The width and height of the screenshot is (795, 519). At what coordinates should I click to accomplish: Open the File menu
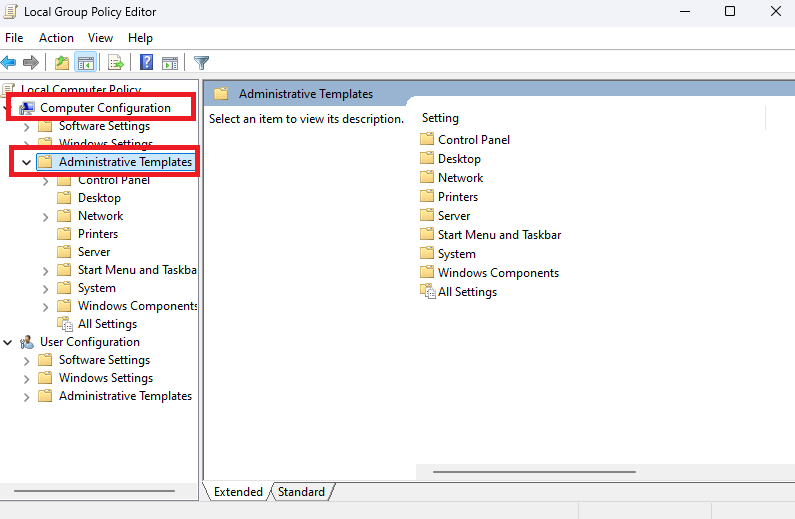(14, 38)
